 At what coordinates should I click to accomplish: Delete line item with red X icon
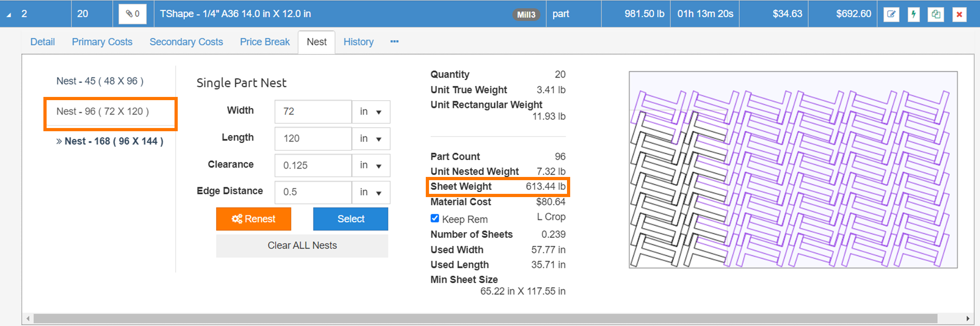959,14
